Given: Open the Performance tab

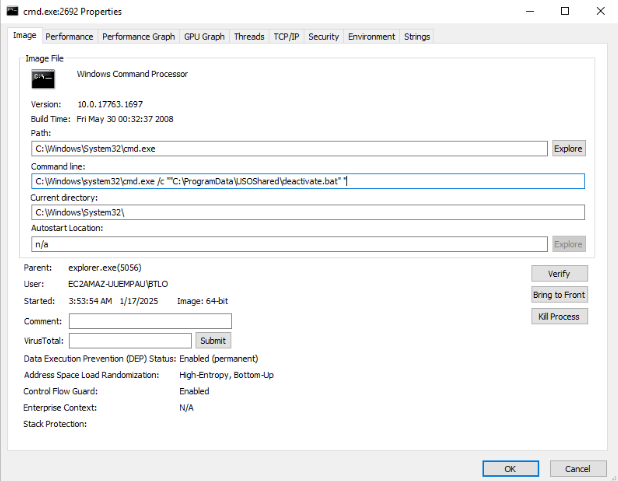Looking at the screenshot, I should point(69,37).
